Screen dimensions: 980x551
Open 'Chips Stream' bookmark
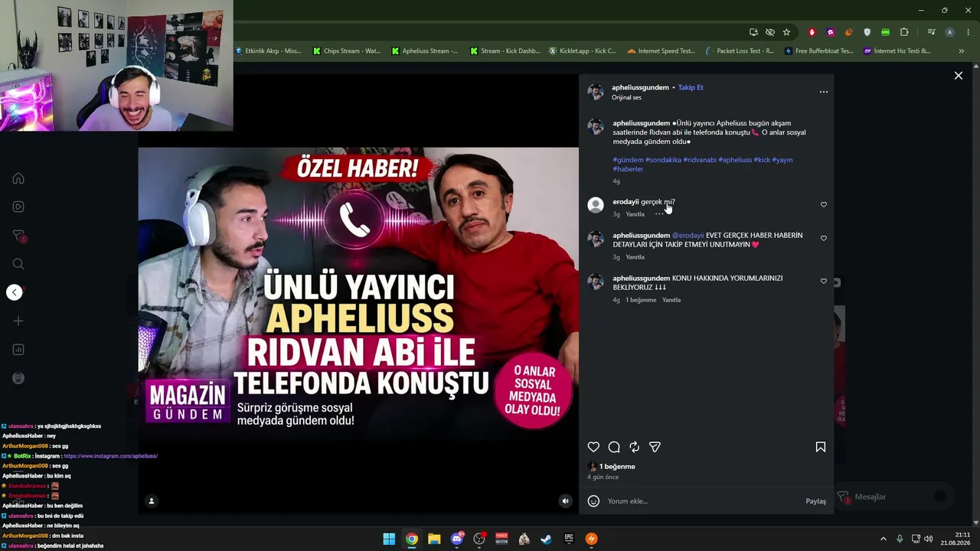point(347,51)
